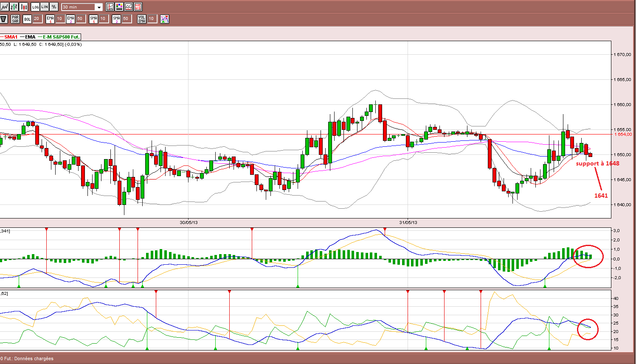Toggle the BOL Bollinger bands indicator
The height and width of the screenshot is (364, 636).
(27, 19)
